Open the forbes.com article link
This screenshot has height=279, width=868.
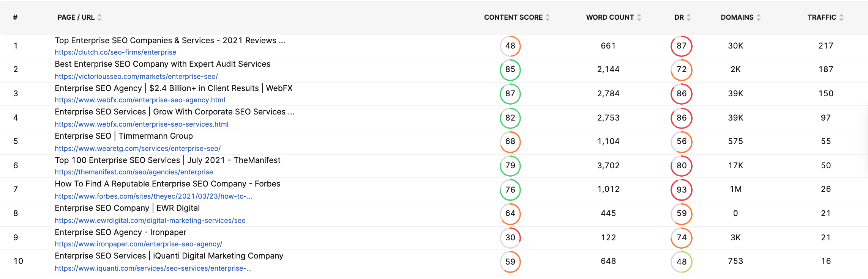click(154, 196)
